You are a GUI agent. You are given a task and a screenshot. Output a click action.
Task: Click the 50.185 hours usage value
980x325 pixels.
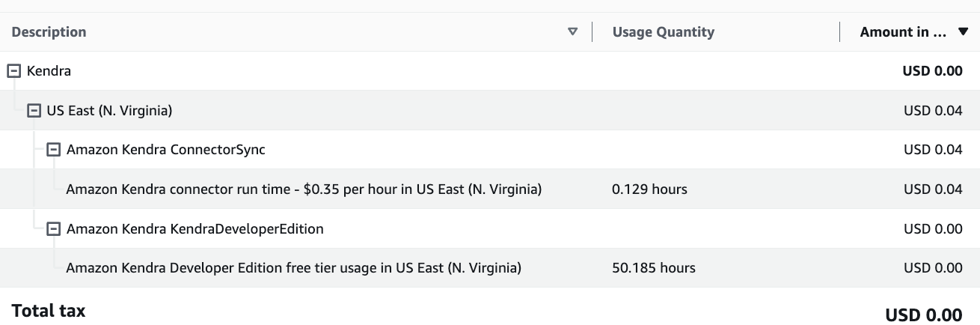pyautogui.click(x=653, y=267)
